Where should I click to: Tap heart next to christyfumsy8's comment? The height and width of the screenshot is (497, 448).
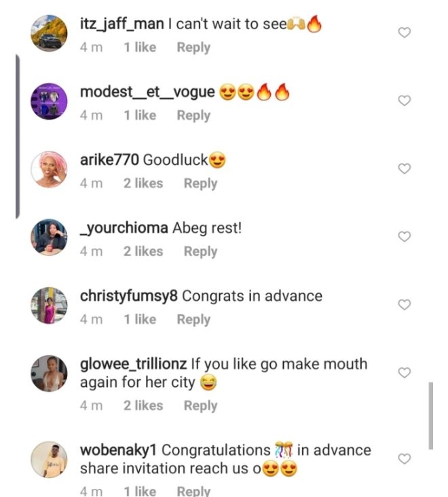(404, 305)
